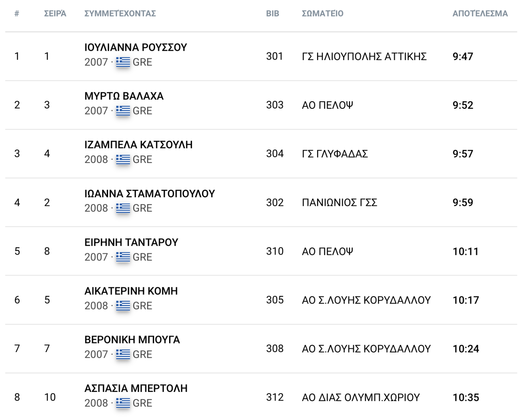
Task: Click the flag icon under ΑΙΚΑΤΕΡΙΝΗ ΚΟΜΗ
Action: (123, 306)
